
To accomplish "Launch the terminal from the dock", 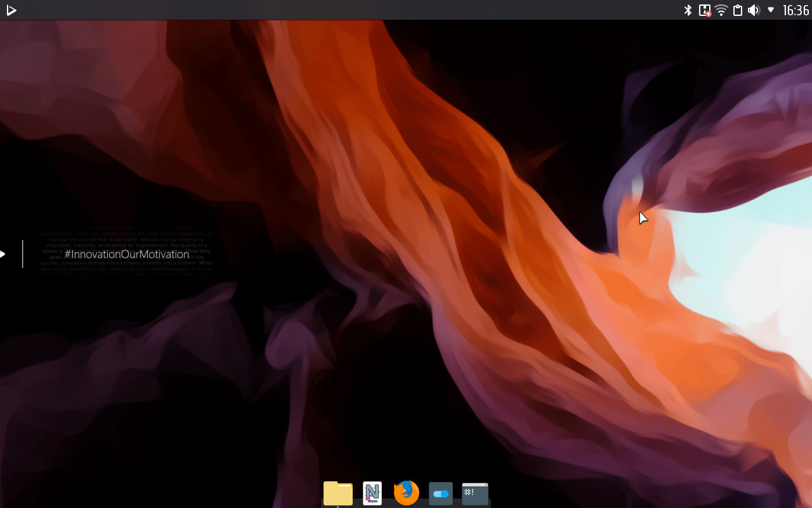I will [475, 493].
